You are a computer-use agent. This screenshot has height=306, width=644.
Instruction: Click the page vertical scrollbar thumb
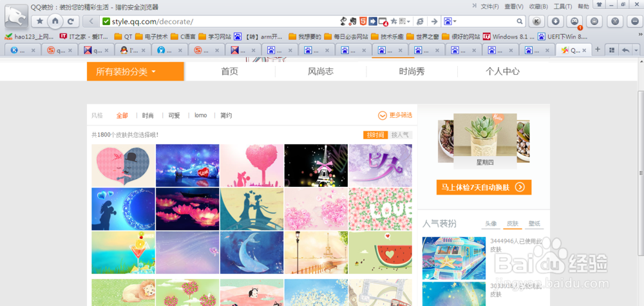tap(640, 172)
